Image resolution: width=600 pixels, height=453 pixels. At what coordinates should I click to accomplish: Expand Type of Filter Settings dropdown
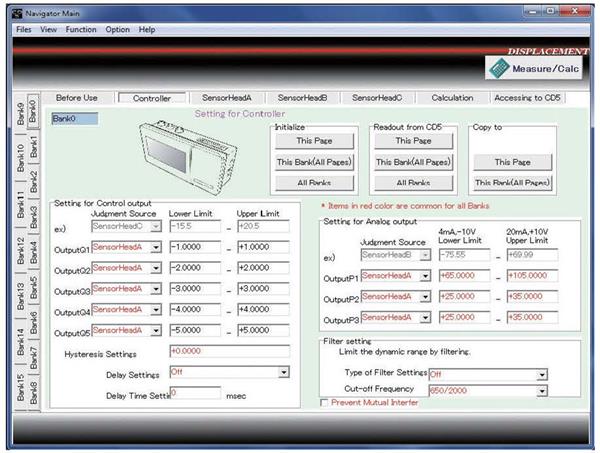(542, 375)
